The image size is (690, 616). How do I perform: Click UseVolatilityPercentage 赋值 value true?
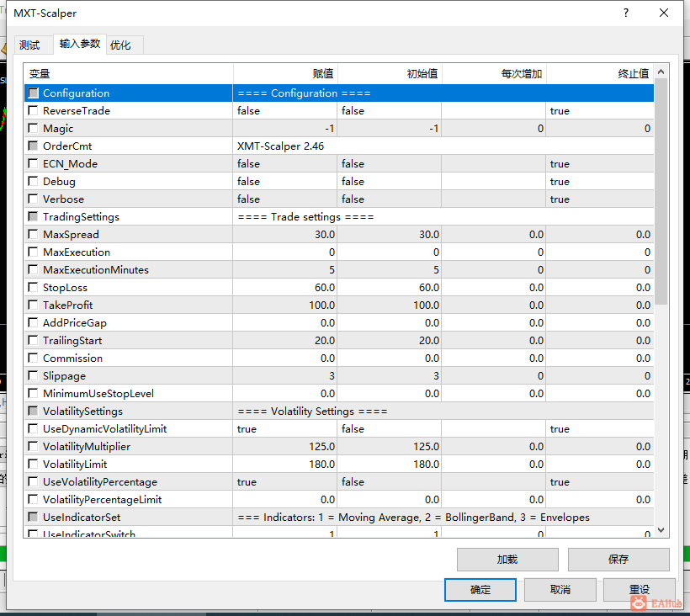(285, 482)
